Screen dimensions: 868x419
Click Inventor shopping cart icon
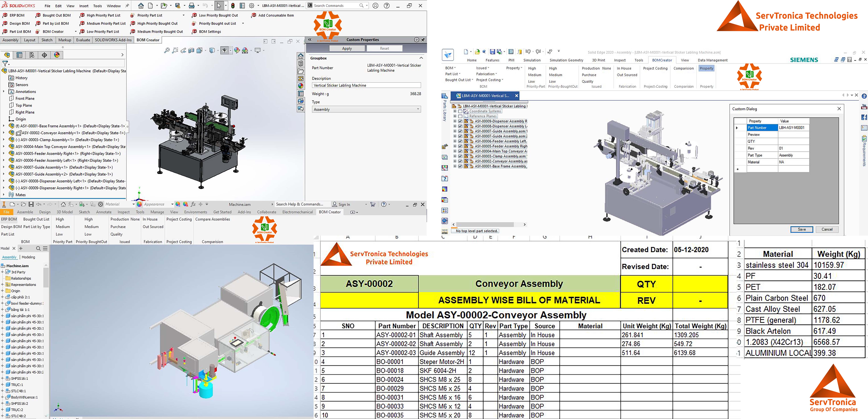(373, 204)
